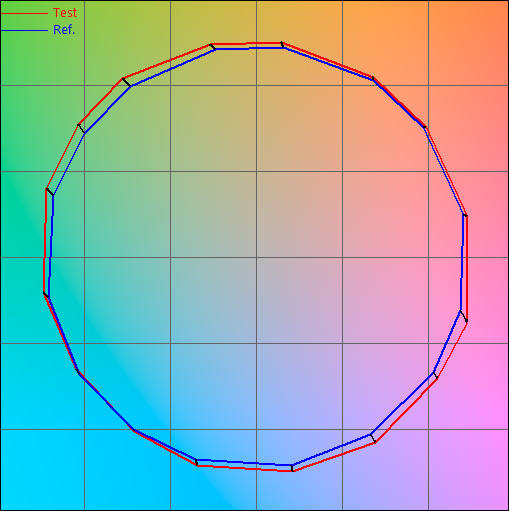Click the red 'Test' legend label

coord(65,13)
